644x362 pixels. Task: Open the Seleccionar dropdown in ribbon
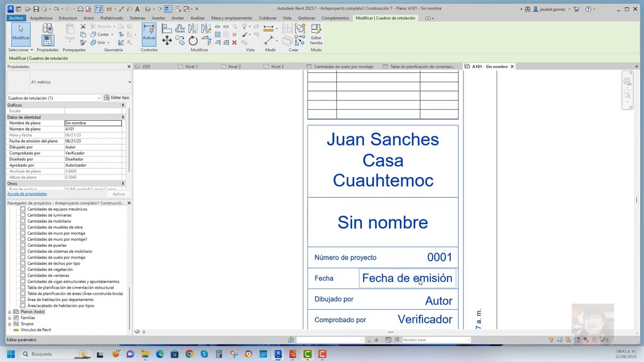click(21, 50)
